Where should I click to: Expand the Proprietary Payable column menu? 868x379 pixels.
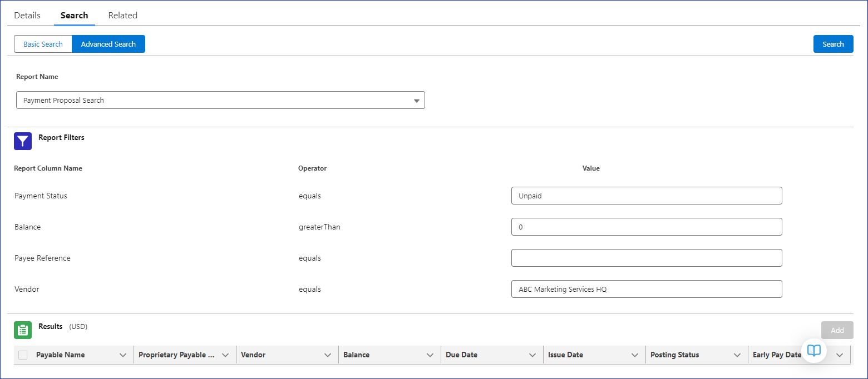point(225,355)
